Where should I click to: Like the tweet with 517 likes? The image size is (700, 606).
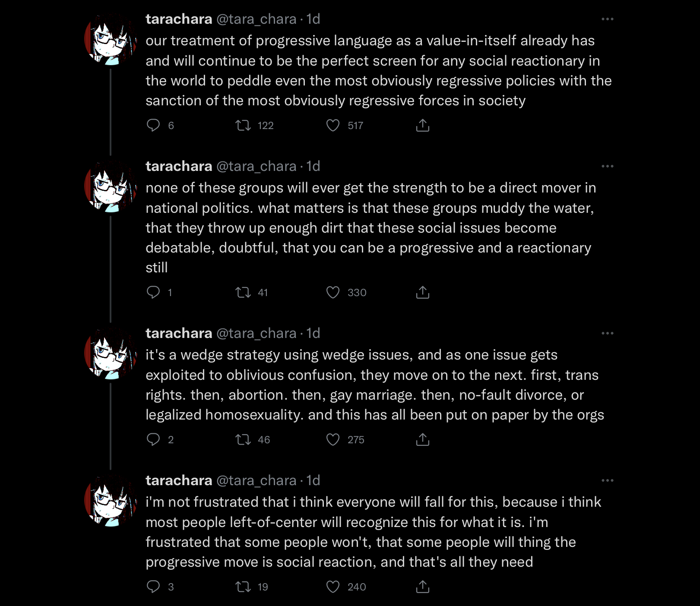click(x=333, y=125)
